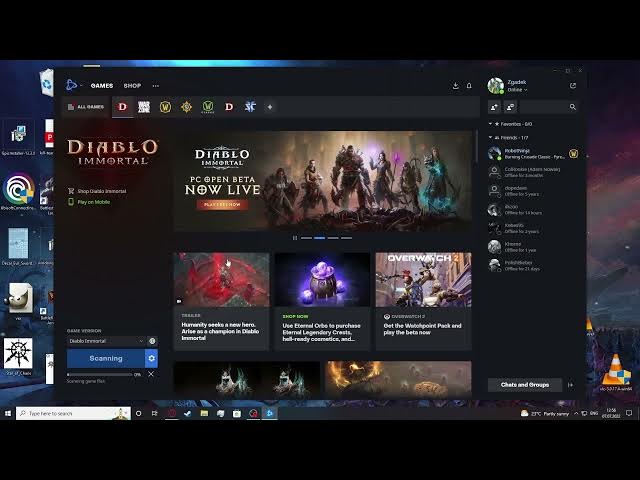Open the Game Version dropdown

point(106,341)
